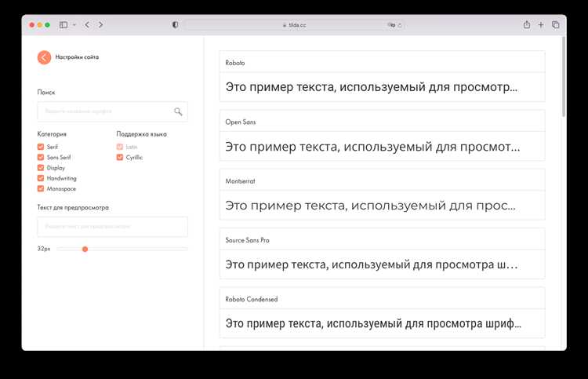Show tab overview icon
The image size is (588, 379).
point(555,25)
